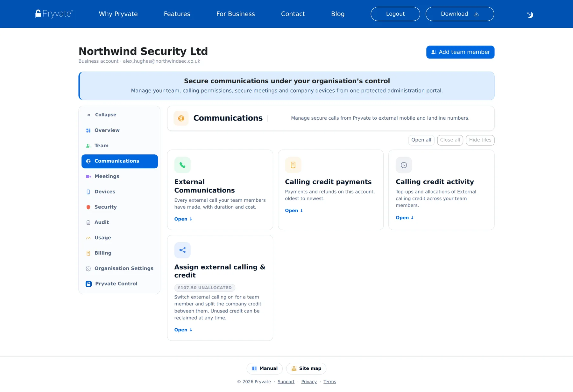Click the Team people icon in sidebar
This screenshot has width=573, height=392.
point(88,146)
